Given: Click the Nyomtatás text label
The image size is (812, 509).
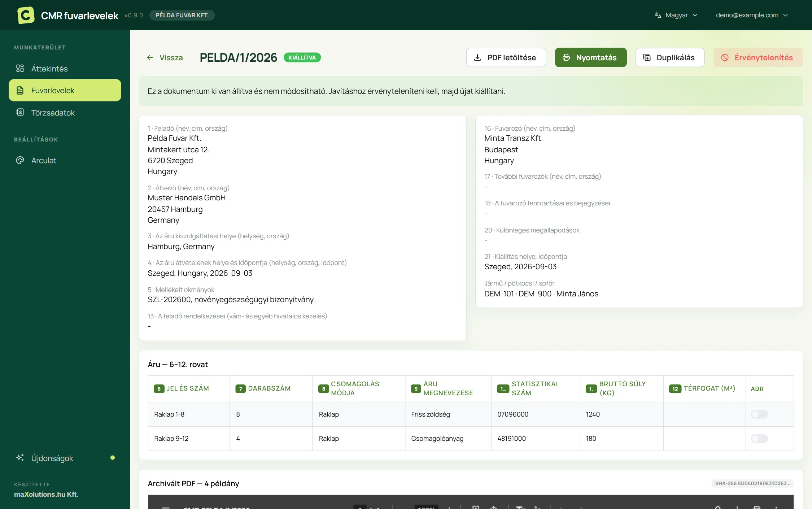Looking at the screenshot, I should pyautogui.click(x=596, y=57).
